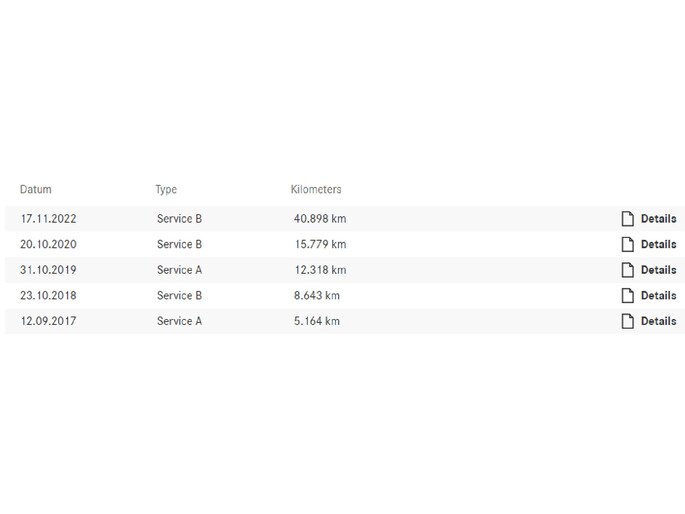Click Service A in the 12.09.2017 row
Screen dimensions: 685x514
coord(180,321)
